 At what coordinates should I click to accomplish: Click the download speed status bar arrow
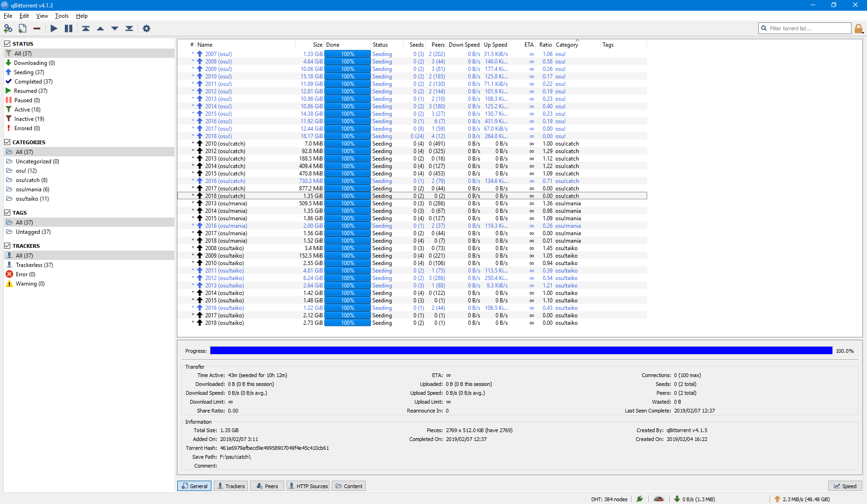click(677, 499)
